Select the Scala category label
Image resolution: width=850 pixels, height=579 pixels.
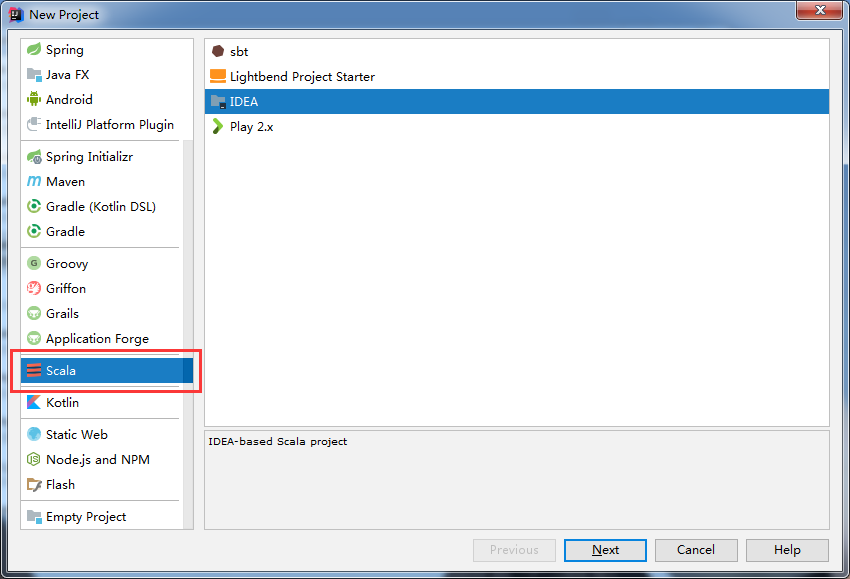(x=60, y=371)
